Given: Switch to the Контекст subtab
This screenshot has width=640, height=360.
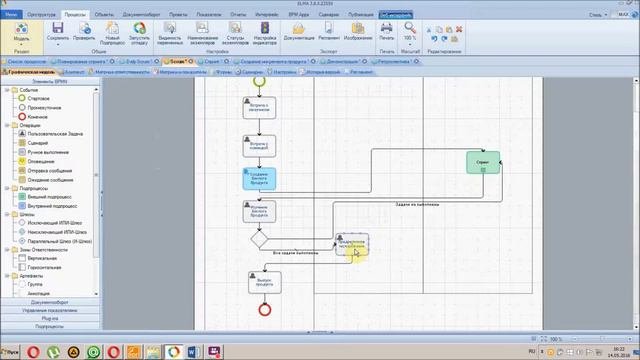Looking at the screenshot, I should point(74,72).
